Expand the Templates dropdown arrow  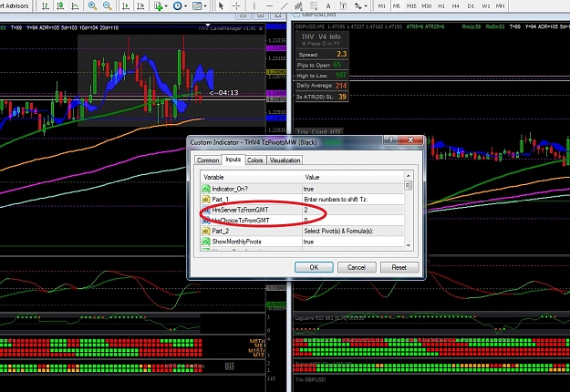(205, 6)
